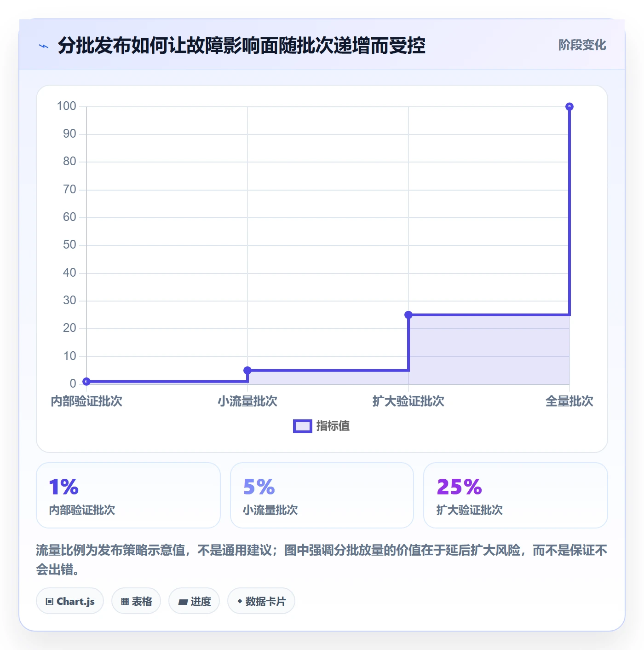
Task: Click 内部验证批次 caption under 1%
Action: click(x=82, y=510)
